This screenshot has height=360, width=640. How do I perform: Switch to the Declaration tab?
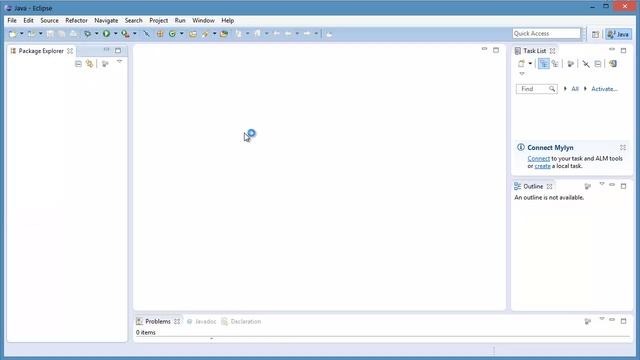[x=241, y=322]
